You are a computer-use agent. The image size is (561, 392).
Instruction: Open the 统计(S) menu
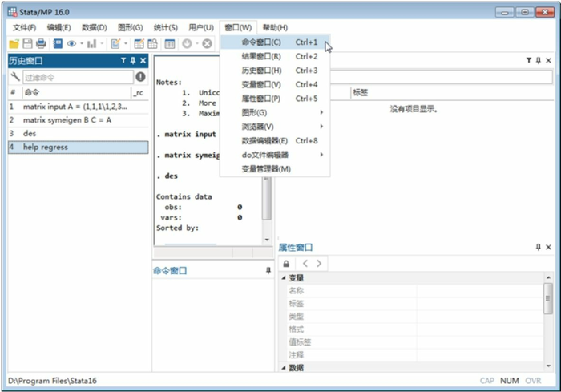click(x=165, y=27)
